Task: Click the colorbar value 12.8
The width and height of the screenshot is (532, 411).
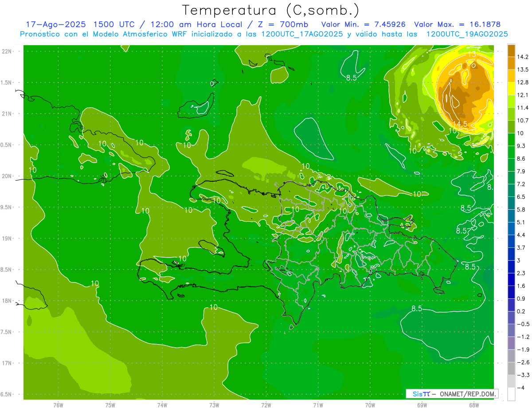Action: pos(523,82)
